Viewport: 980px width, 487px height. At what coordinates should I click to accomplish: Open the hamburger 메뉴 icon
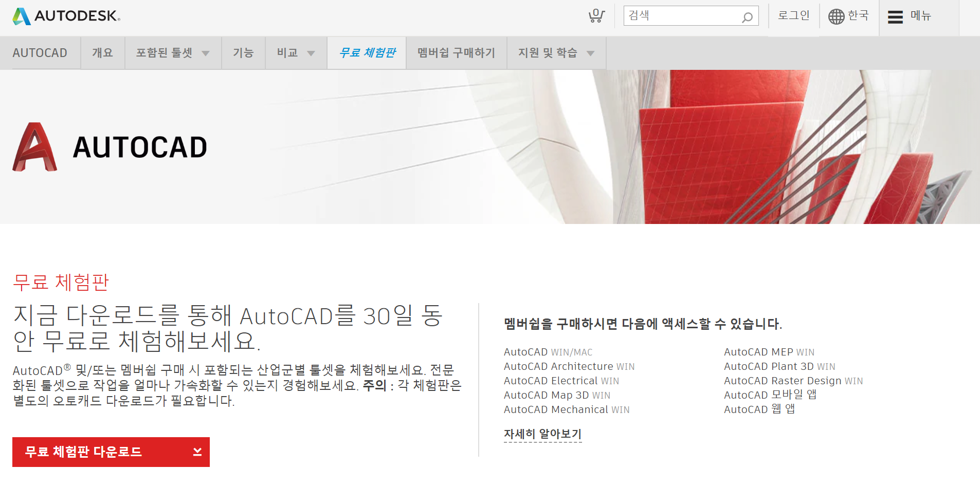coord(895,17)
